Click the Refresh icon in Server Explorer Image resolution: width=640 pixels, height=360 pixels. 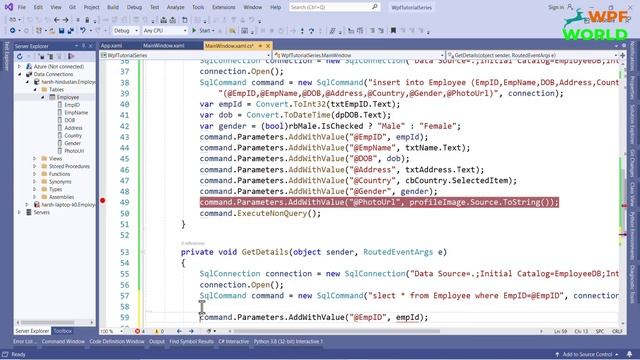(x=20, y=56)
